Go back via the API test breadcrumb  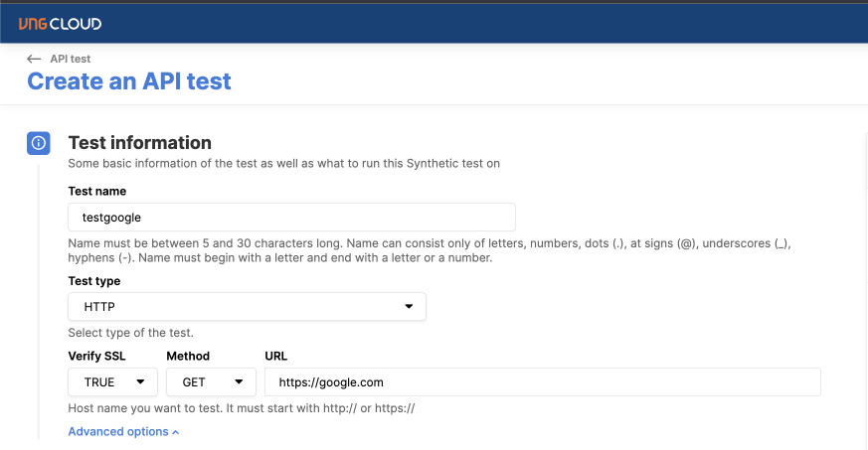(71, 59)
